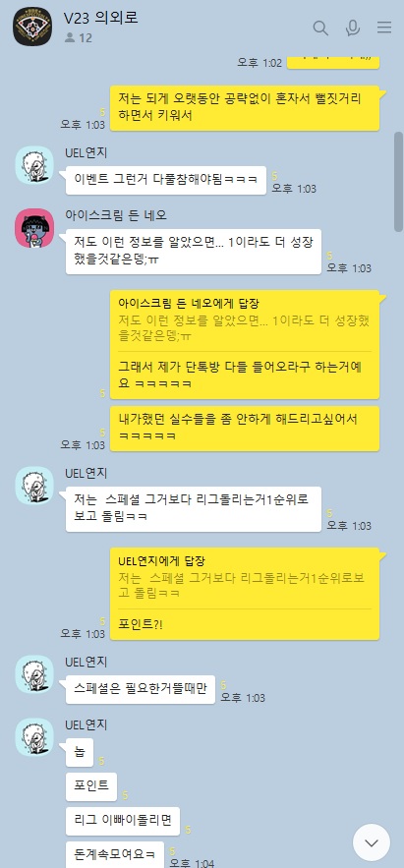Viewport: 404px width, 868px height.
Task: Open UEL연지 avatar beside 스페셜은 필요한거뜰때만
Action: (34, 674)
